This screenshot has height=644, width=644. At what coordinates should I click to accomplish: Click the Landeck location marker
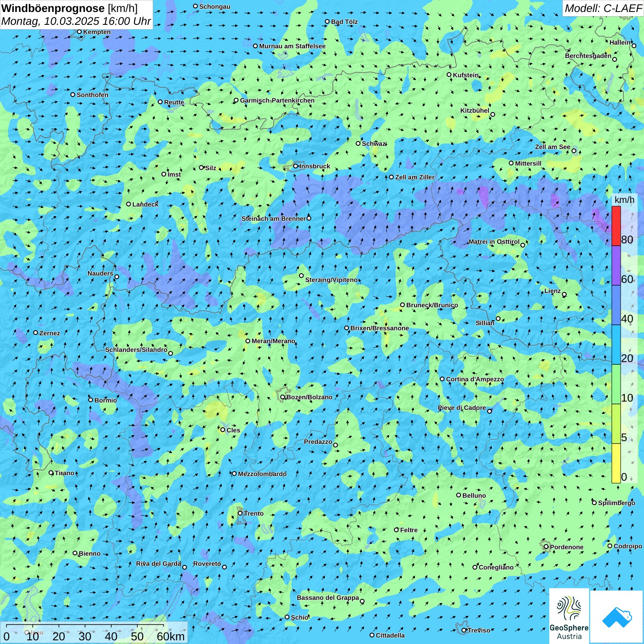pyautogui.click(x=129, y=204)
